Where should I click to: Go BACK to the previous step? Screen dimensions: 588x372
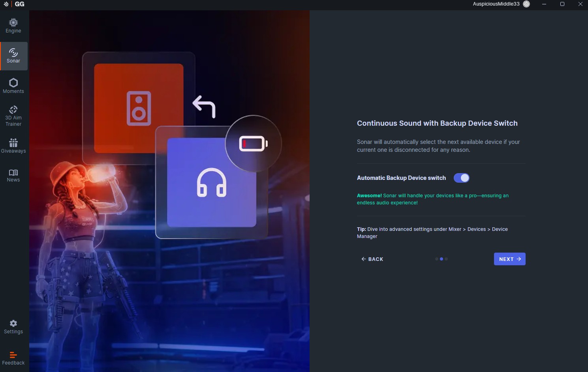coord(372,259)
